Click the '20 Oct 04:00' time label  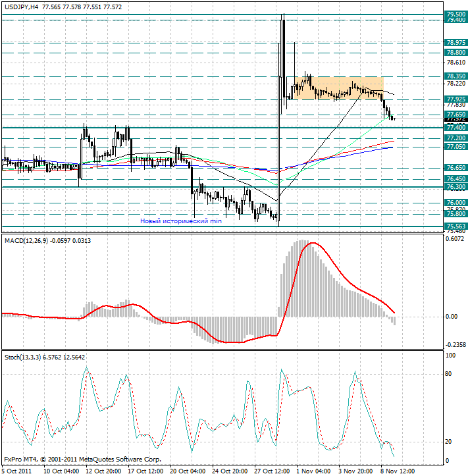(188, 471)
